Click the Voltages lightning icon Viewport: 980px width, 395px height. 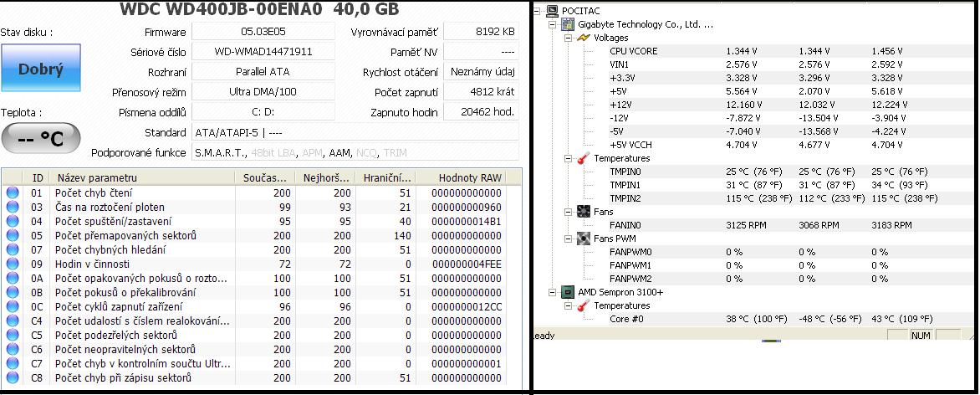coord(583,38)
